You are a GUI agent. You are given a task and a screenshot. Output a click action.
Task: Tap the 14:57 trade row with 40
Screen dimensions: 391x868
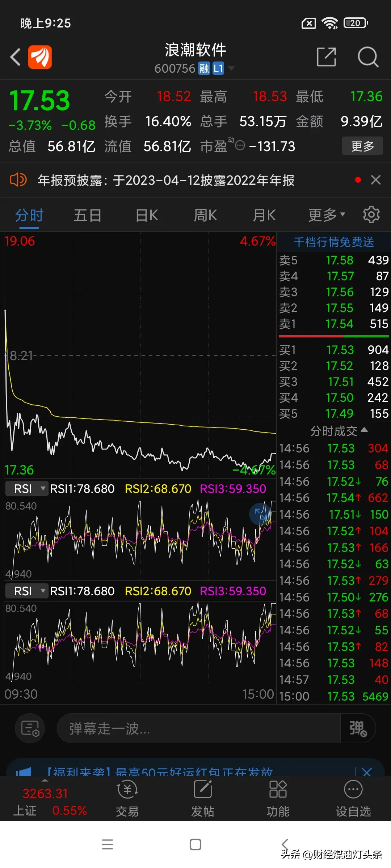[x=334, y=680]
